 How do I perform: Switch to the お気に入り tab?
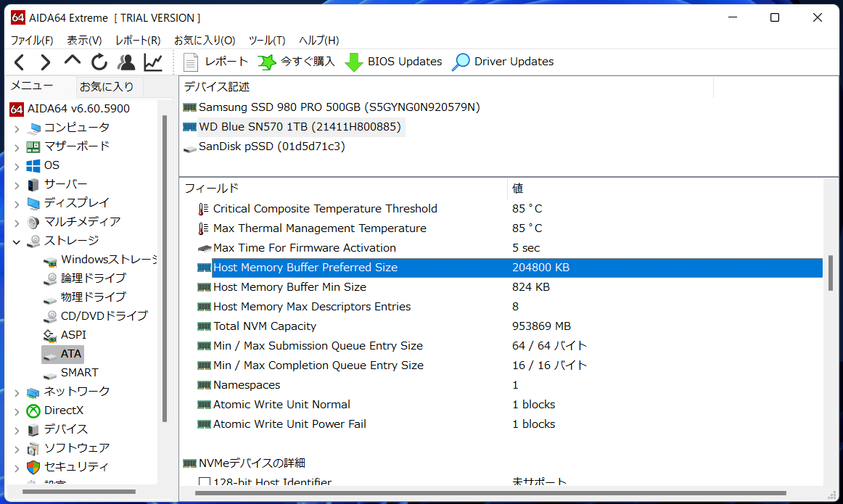(107, 86)
